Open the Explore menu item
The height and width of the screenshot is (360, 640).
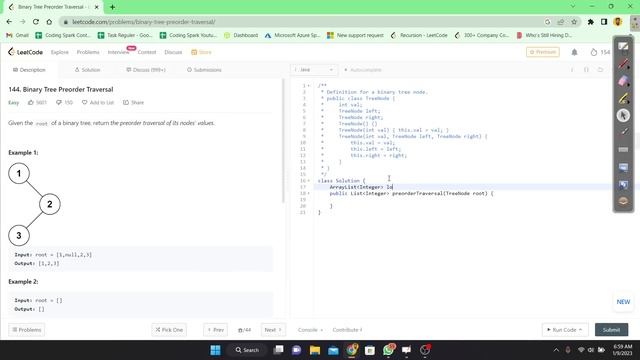point(60,52)
